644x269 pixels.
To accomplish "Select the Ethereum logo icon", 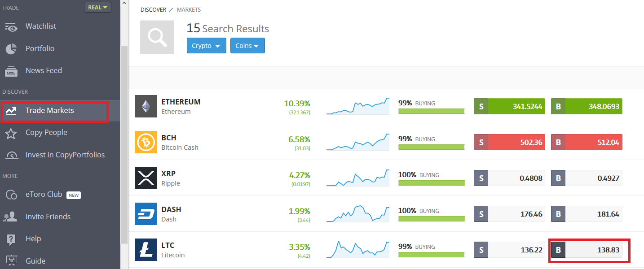I will (146, 106).
